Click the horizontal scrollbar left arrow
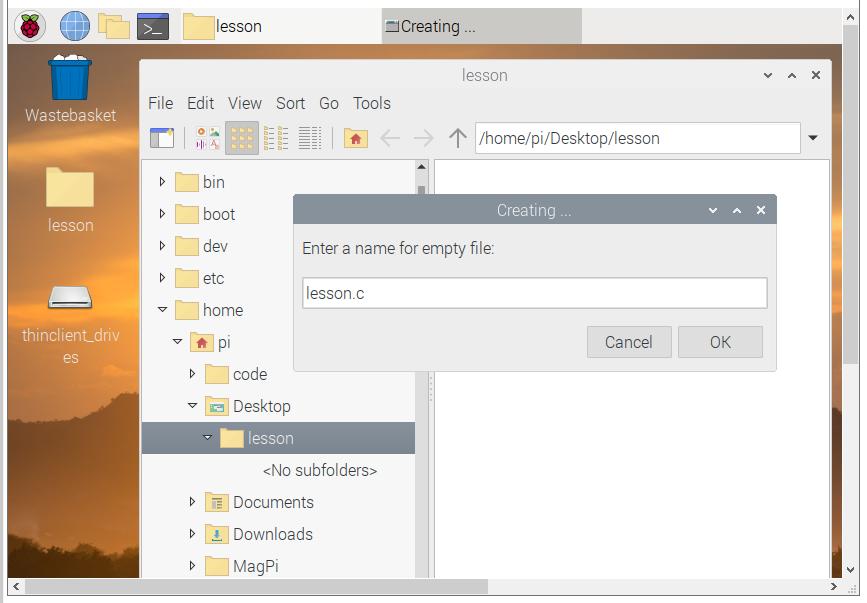This screenshot has width=867, height=603. coord(16,586)
